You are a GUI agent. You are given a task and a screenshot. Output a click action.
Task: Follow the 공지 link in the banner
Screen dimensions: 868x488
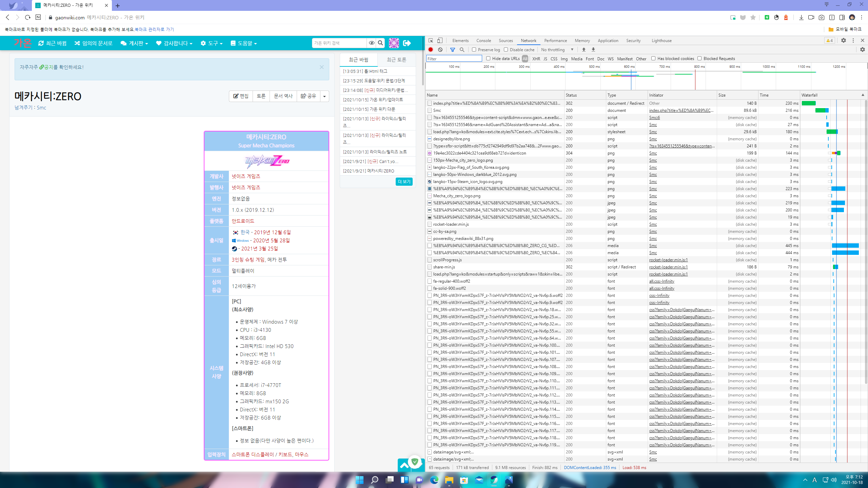click(x=46, y=67)
